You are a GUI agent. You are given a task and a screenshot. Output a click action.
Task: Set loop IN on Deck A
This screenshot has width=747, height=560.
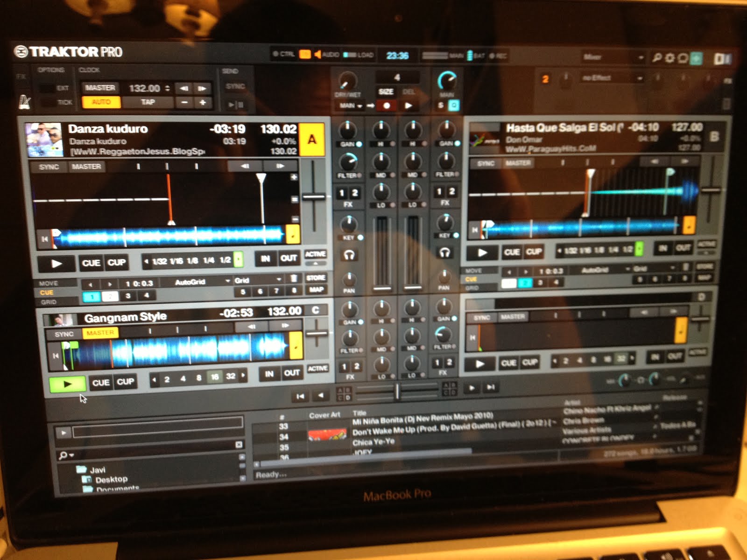(x=265, y=258)
